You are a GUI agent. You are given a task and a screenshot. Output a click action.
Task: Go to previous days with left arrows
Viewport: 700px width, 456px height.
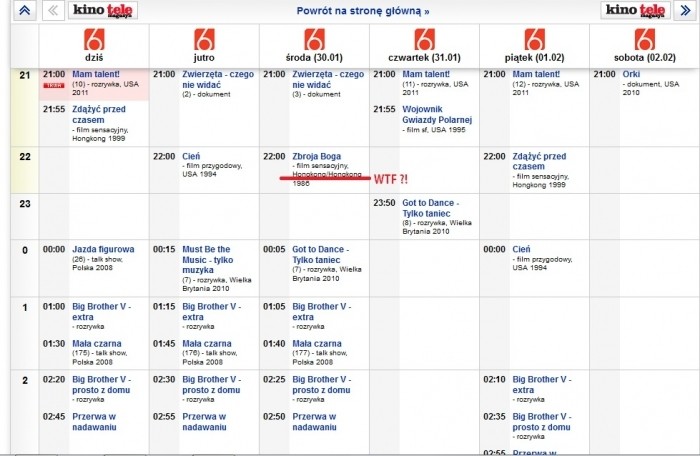coord(55,12)
